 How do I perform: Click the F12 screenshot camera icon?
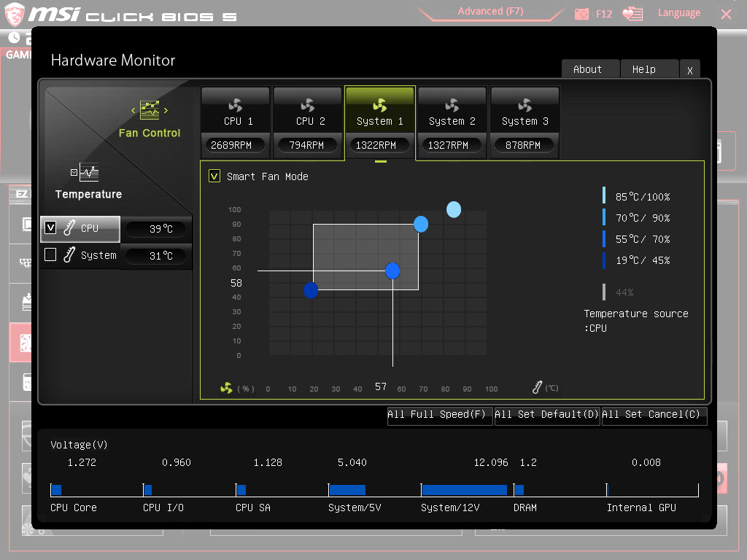click(581, 14)
